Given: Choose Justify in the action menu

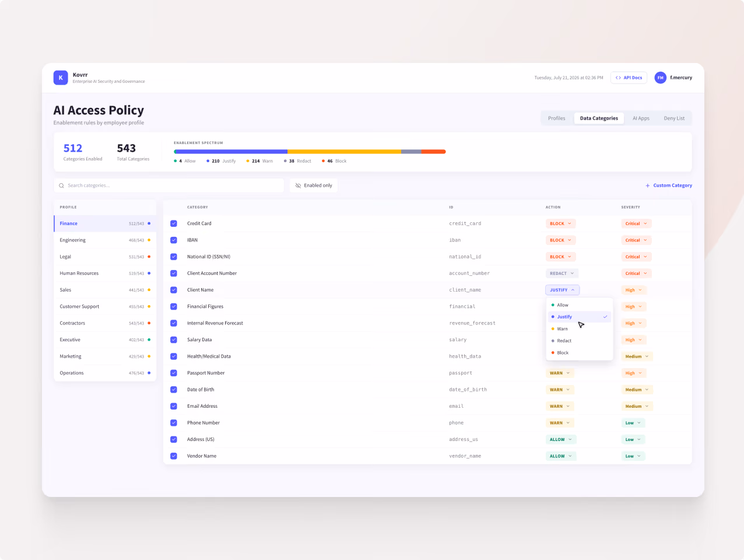Looking at the screenshot, I should [580, 317].
